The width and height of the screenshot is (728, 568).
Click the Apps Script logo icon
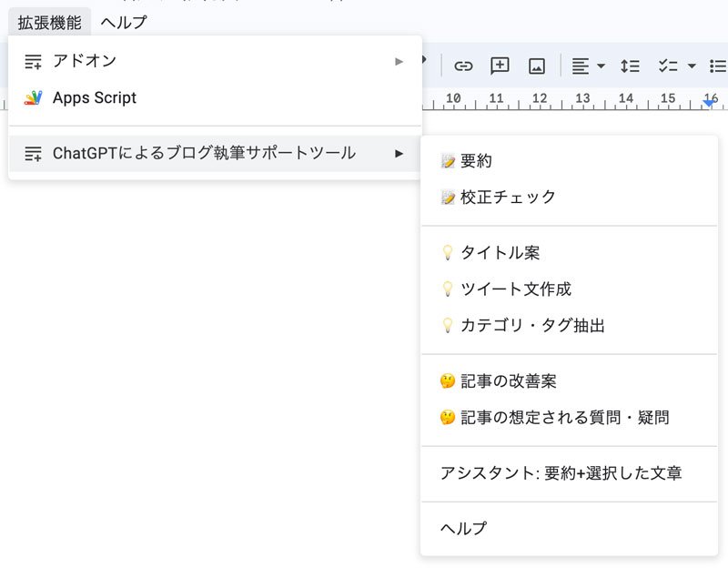(33, 98)
